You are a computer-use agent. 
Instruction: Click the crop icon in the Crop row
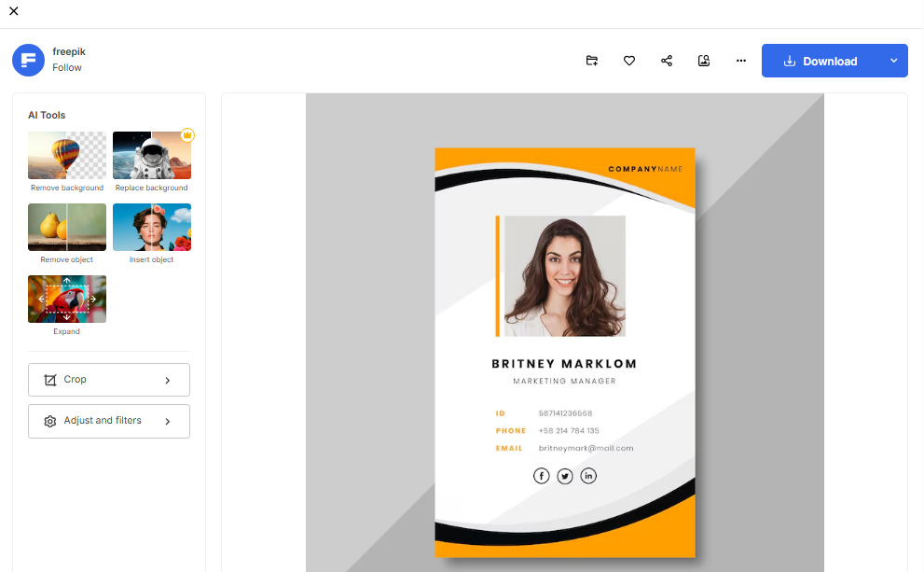51,379
